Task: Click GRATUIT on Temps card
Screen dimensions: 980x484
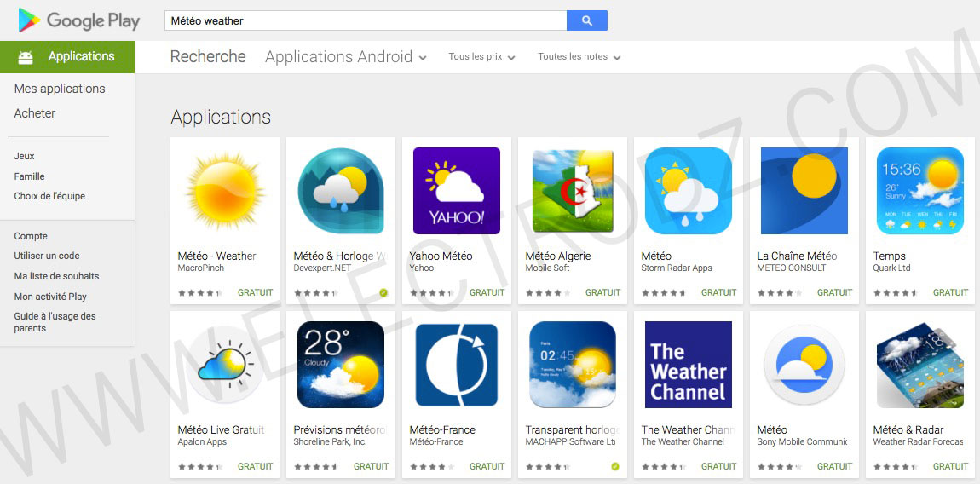Action: (951, 292)
